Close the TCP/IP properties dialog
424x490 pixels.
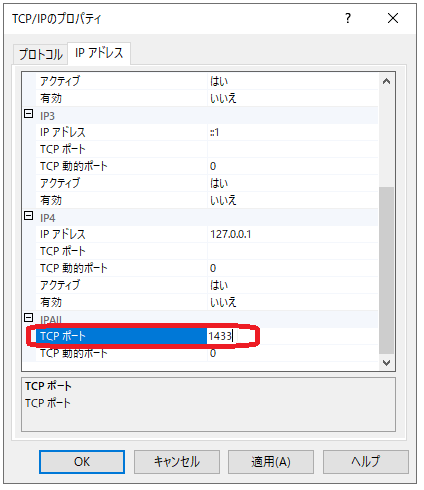pyautogui.click(x=393, y=18)
